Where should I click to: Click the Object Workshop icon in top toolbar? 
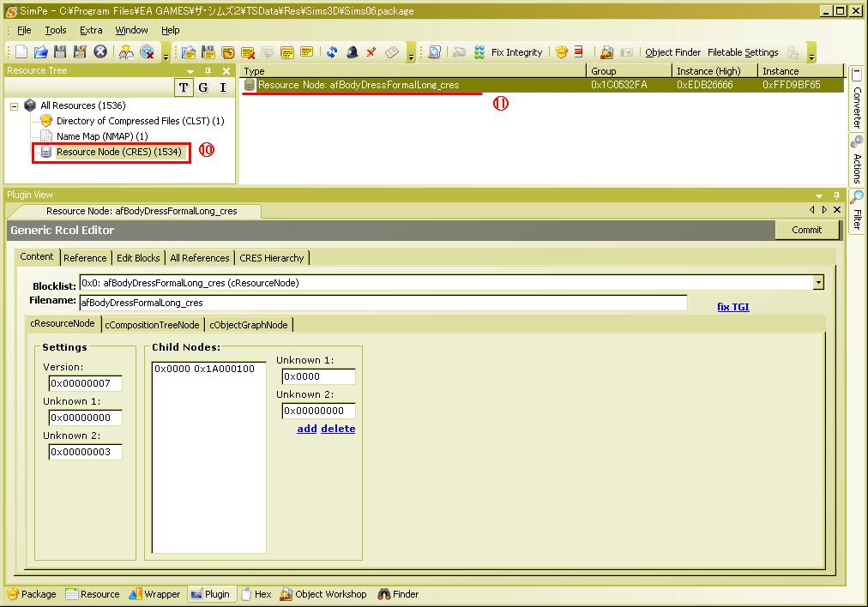(x=606, y=52)
